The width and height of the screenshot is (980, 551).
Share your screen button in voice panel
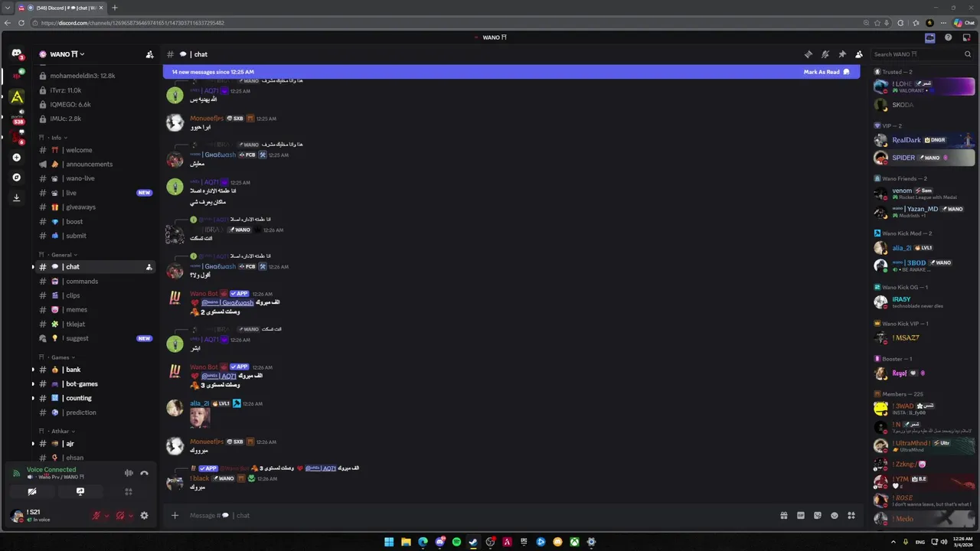click(80, 492)
